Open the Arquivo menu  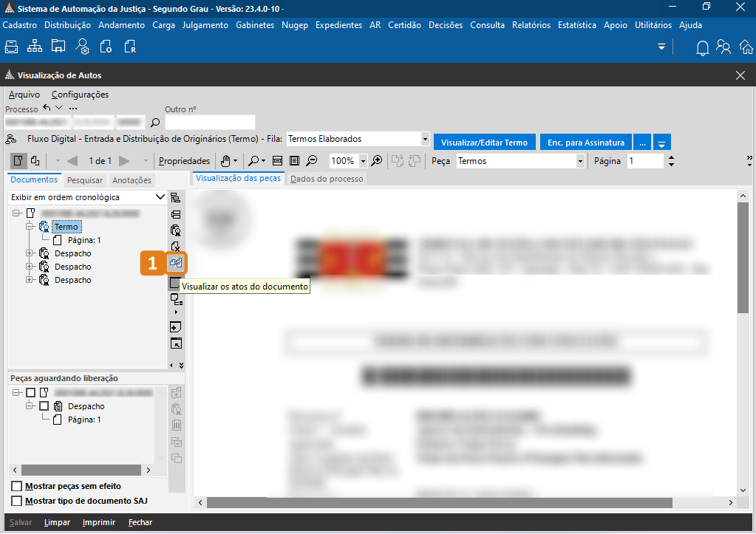(x=24, y=95)
